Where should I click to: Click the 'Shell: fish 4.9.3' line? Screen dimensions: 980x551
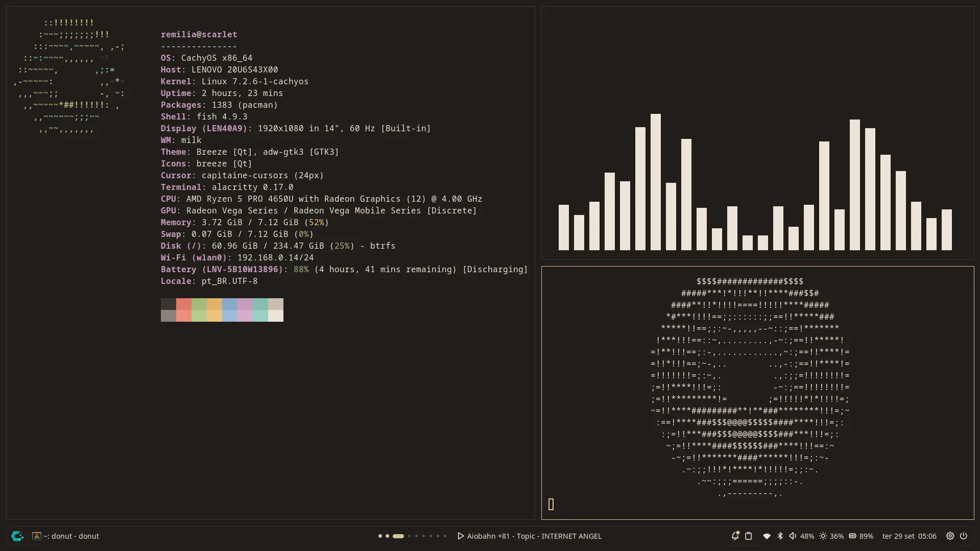click(204, 116)
